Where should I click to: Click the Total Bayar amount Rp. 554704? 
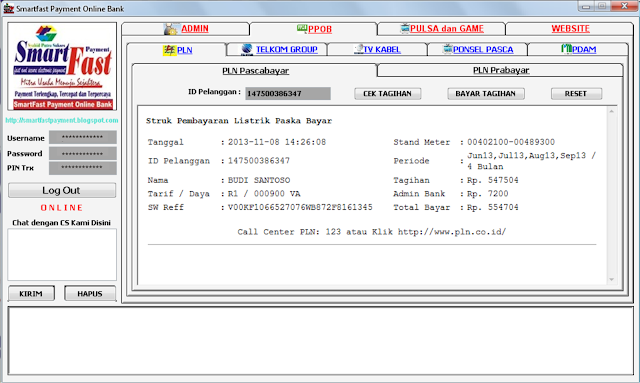(493, 207)
